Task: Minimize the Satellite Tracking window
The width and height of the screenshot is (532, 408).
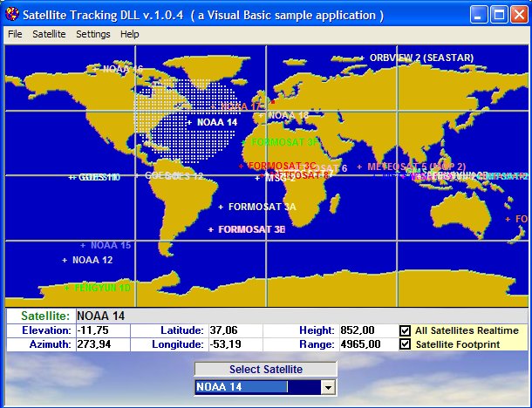Action: pos(479,15)
